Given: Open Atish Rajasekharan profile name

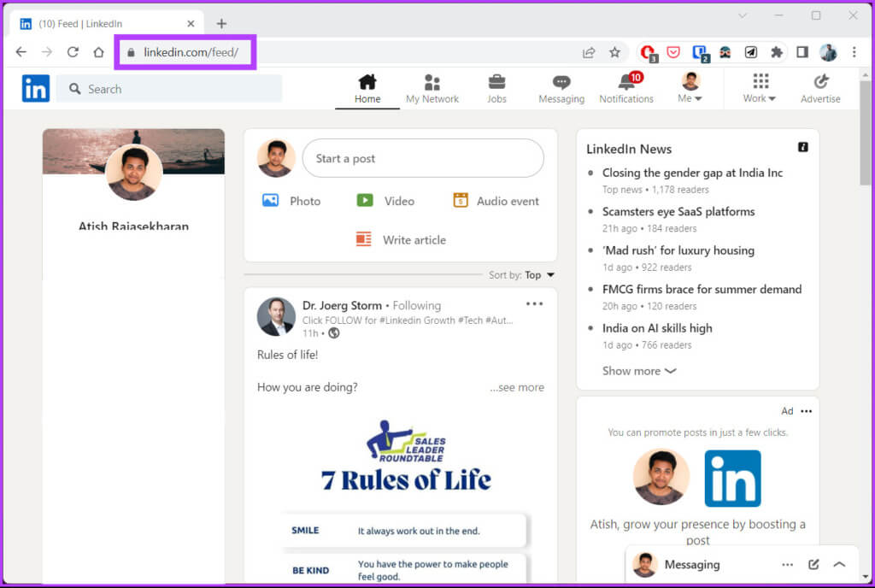Looking at the screenshot, I should tap(133, 226).
